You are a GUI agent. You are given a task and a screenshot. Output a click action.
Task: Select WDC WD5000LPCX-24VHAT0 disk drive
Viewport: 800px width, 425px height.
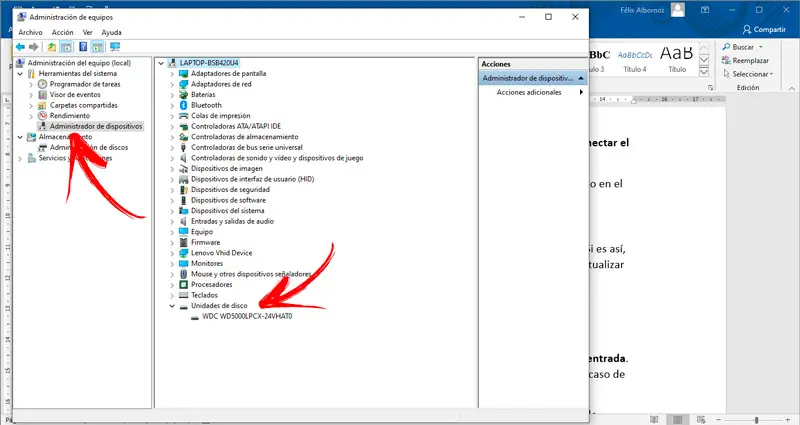247,316
